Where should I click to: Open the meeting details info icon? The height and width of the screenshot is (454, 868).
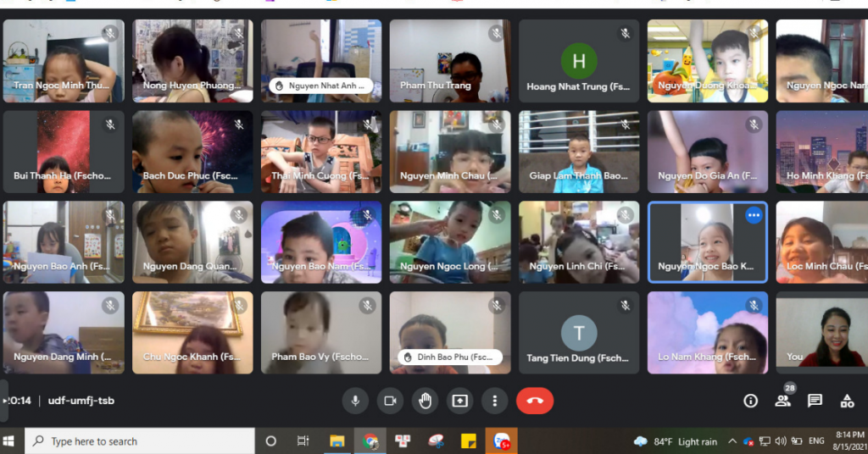750,401
